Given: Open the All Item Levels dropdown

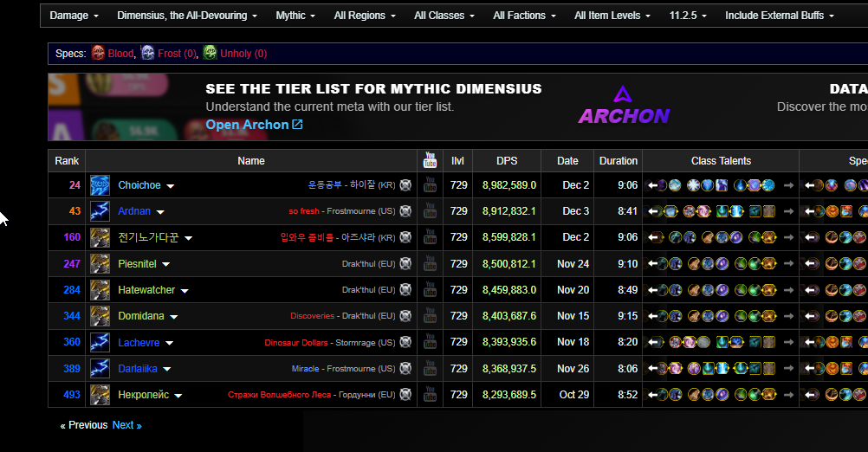Looking at the screenshot, I should 612,16.
